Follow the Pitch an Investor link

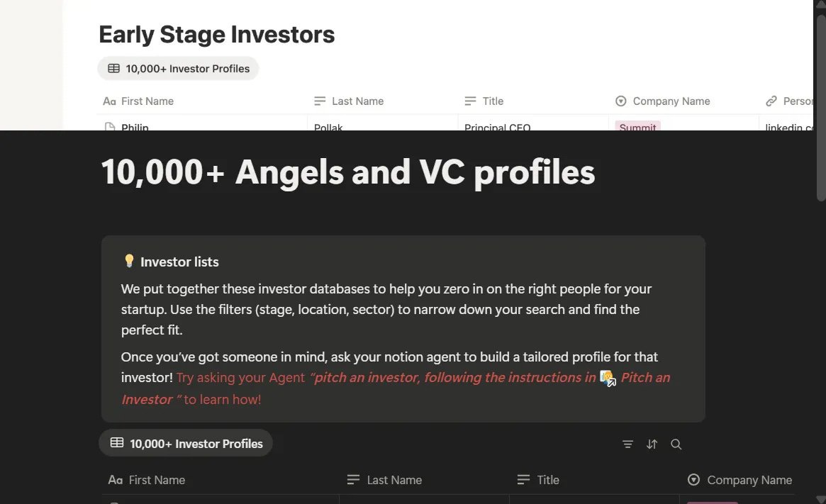pyautogui.click(x=644, y=378)
